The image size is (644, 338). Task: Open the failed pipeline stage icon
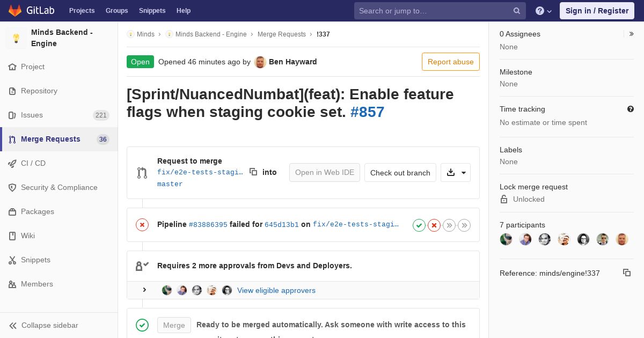point(434,225)
